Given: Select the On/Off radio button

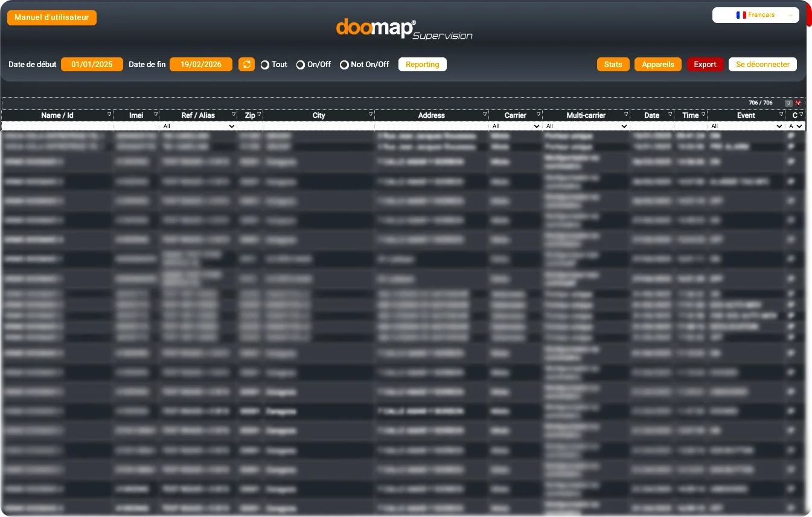Looking at the screenshot, I should [300, 65].
